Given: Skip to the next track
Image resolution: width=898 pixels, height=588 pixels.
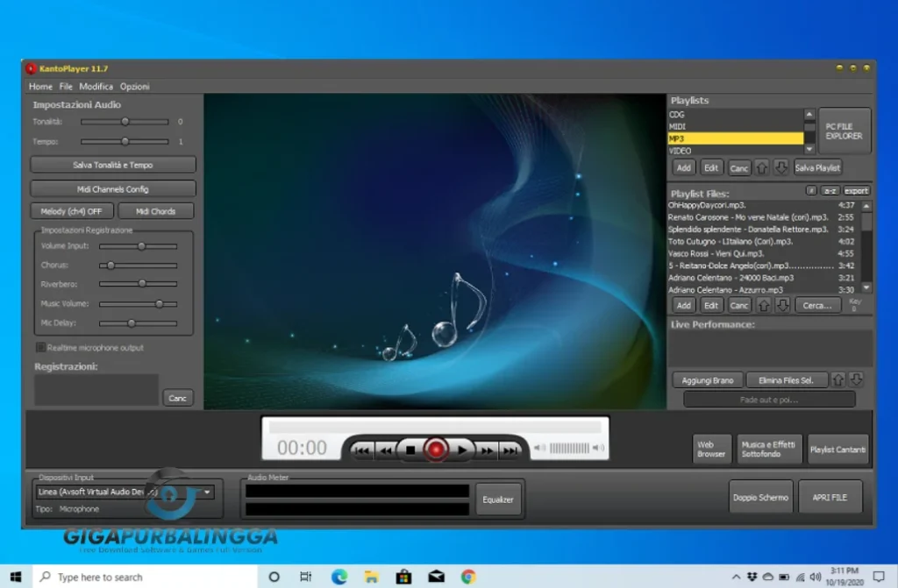Looking at the screenshot, I should tap(510, 450).
